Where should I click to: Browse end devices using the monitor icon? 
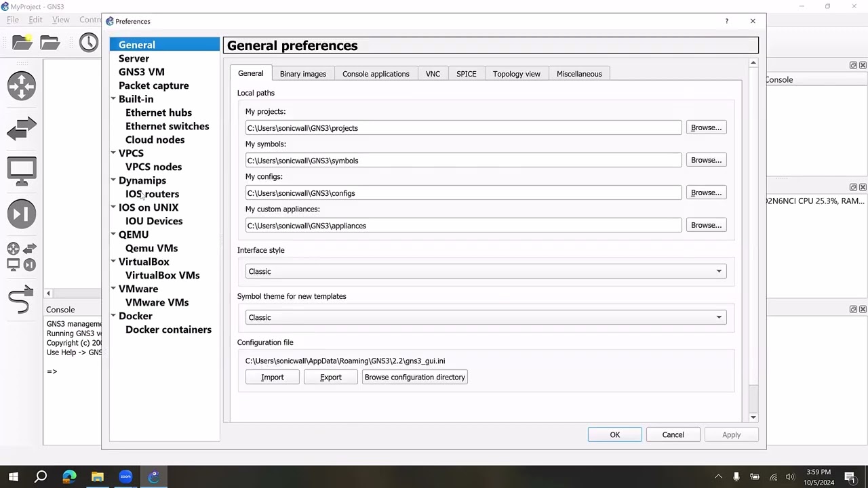22,171
